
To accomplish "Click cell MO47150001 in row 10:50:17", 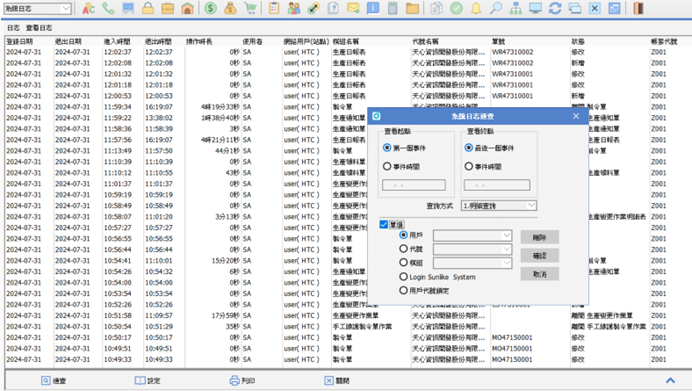I will pos(512,338).
